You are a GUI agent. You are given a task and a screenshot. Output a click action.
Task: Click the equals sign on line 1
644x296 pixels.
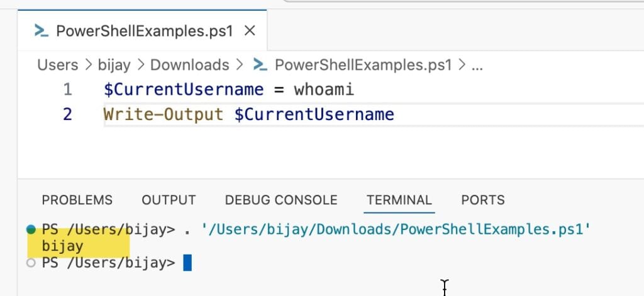279,90
